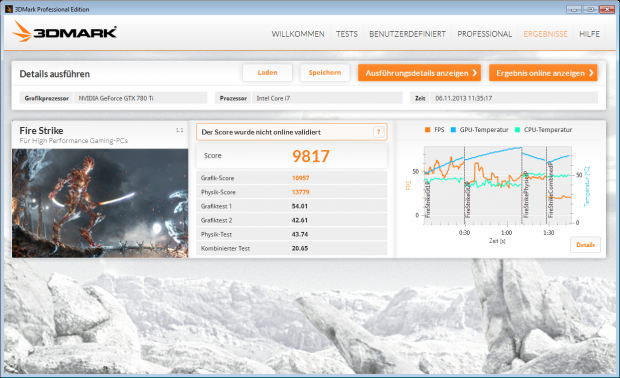Click the Grafik-Score value 10957
Image resolution: width=620 pixels, height=378 pixels.
[301, 178]
